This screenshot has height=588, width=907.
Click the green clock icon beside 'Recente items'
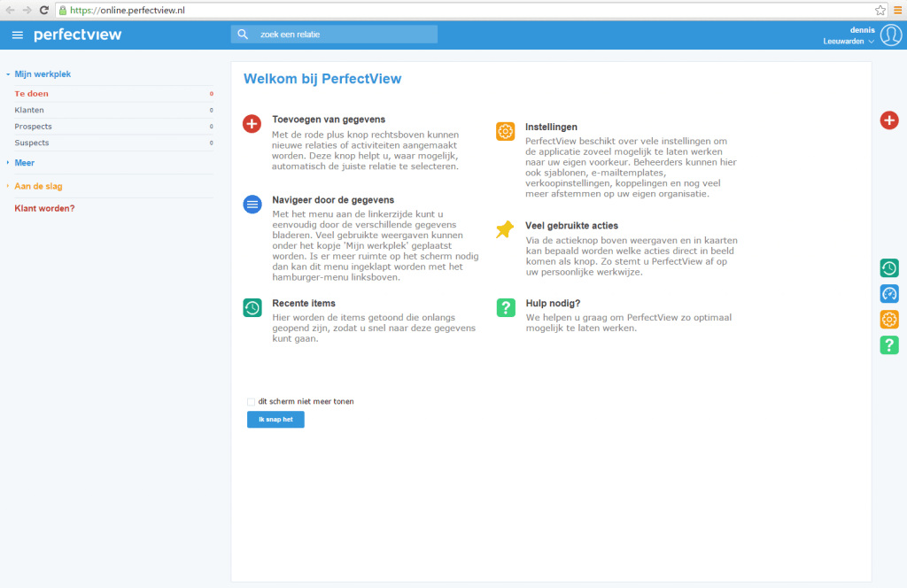[252, 307]
